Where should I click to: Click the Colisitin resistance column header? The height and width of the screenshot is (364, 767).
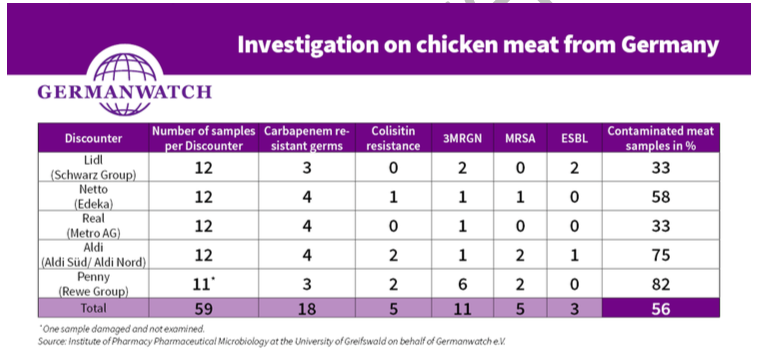point(393,138)
